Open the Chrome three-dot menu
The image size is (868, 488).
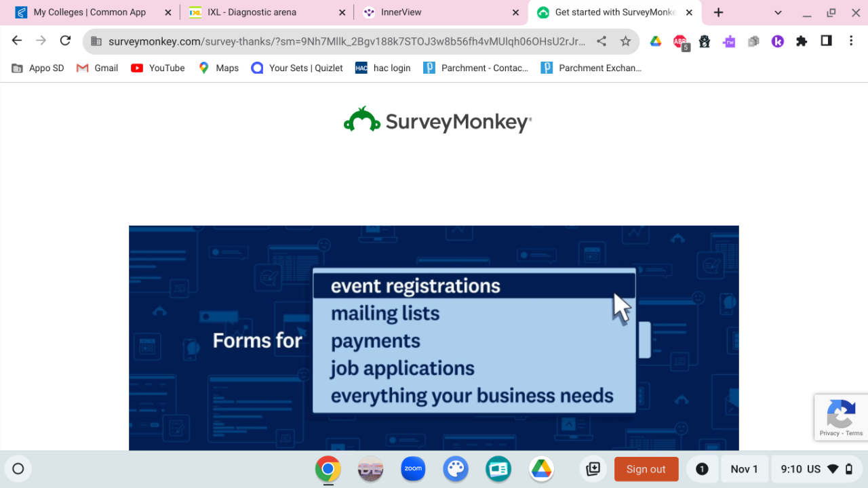(x=851, y=41)
